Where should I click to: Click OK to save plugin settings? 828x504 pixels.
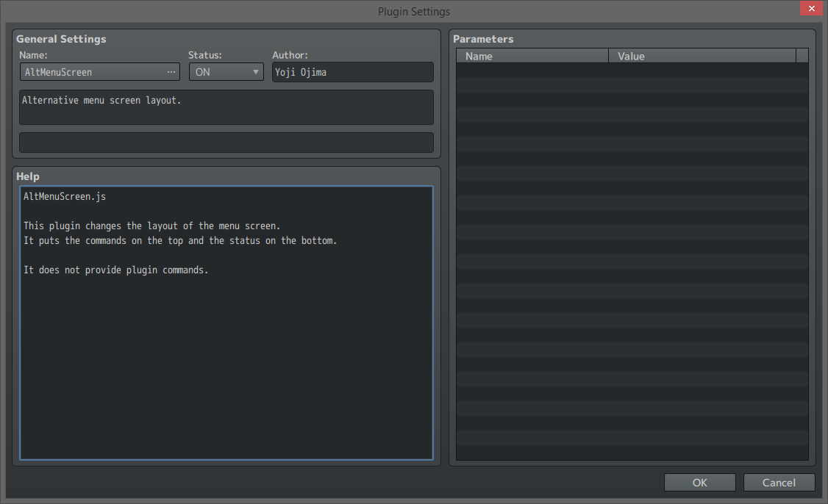coord(699,482)
